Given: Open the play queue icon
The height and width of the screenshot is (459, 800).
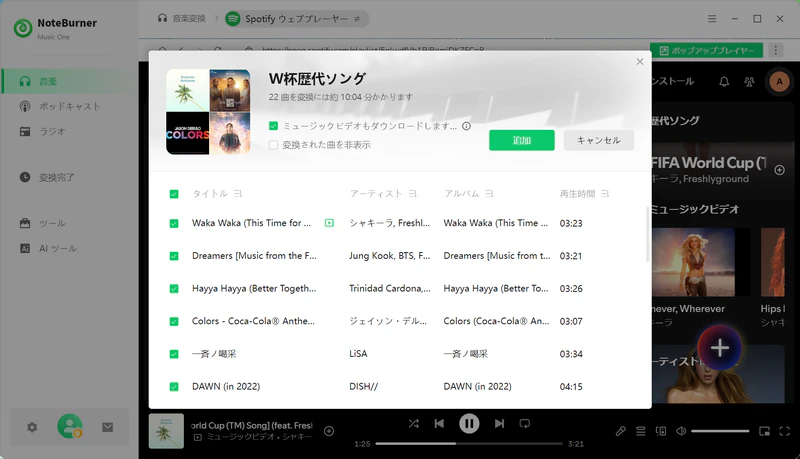Looking at the screenshot, I should pos(641,431).
